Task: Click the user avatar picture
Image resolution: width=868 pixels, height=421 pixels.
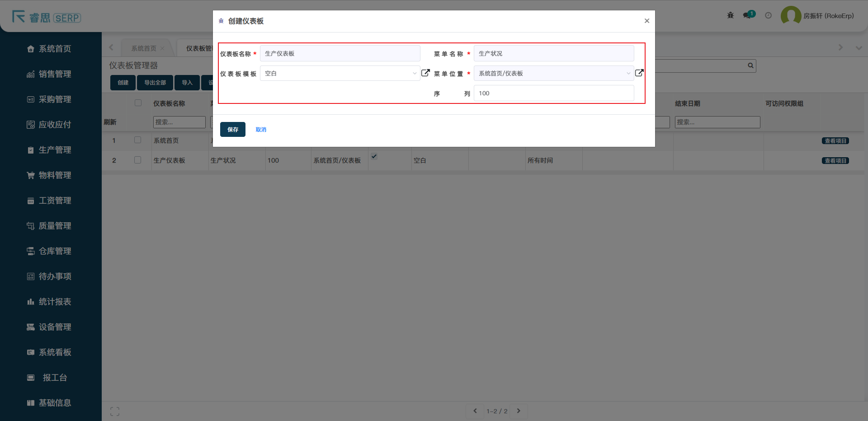Action: (791, 16)
